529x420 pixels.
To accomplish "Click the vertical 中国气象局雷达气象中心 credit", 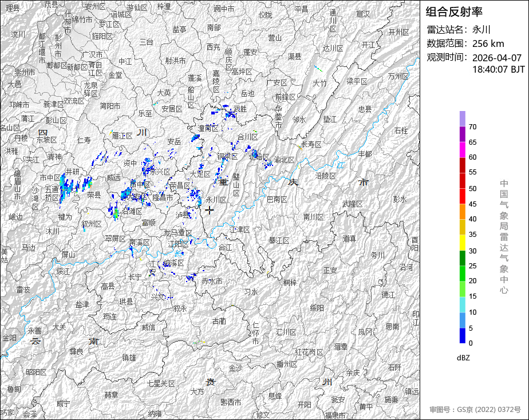I will pyautogui.click(x=504, y=237).
